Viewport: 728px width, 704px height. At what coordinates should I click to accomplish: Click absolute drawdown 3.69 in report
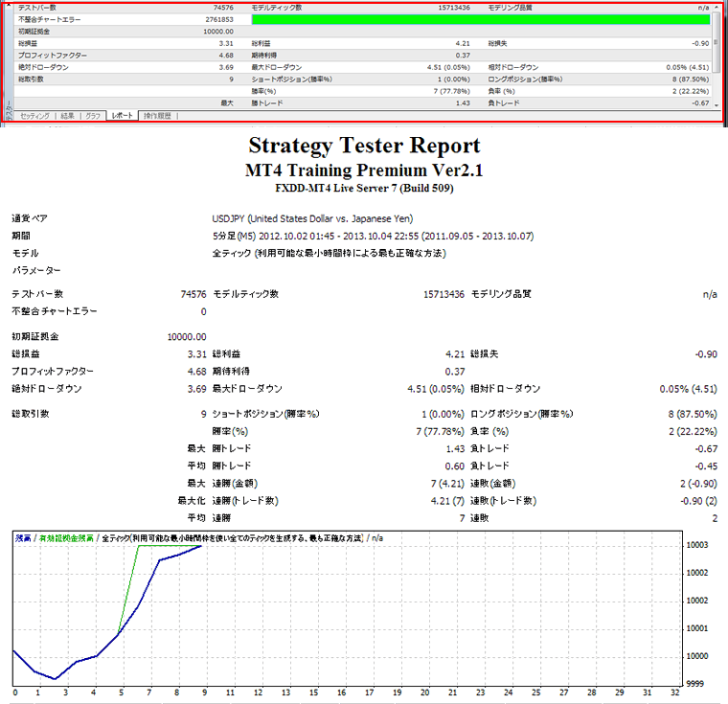coord(197,389)
